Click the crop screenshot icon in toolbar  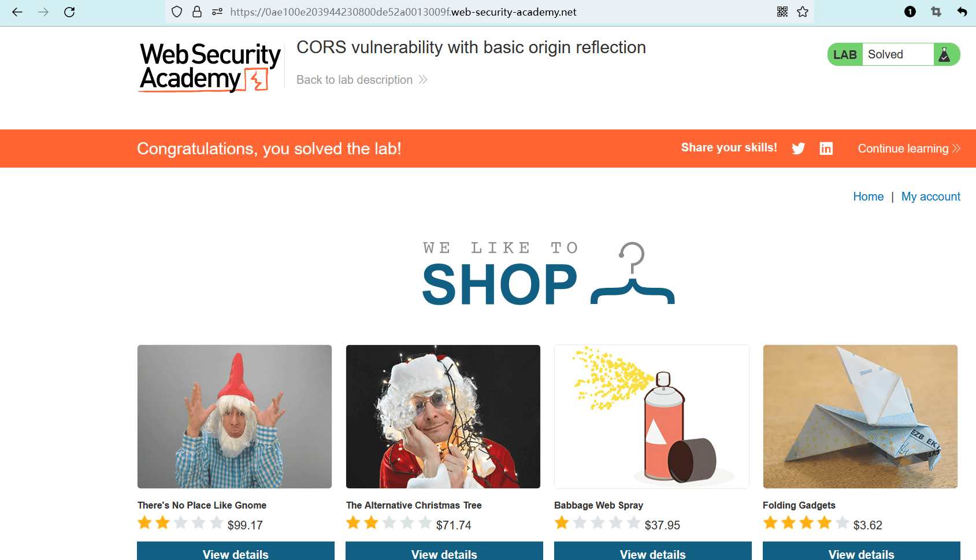pyautogui.click(x=936, y=12)
